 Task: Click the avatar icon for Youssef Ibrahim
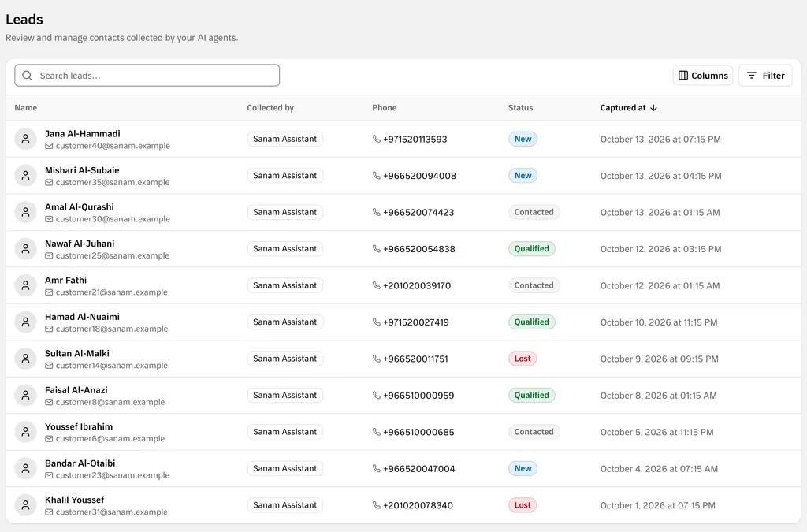click(x=25, y=432)
